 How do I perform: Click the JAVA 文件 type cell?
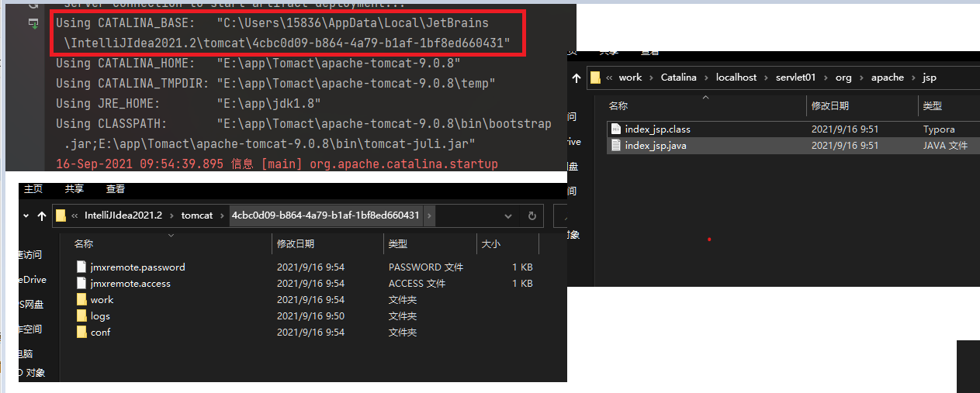[945, 145]
